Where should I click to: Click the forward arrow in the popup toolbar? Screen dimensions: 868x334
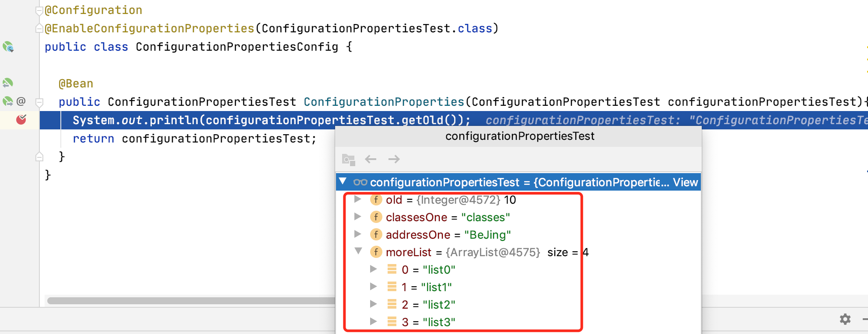pos(394,159)
